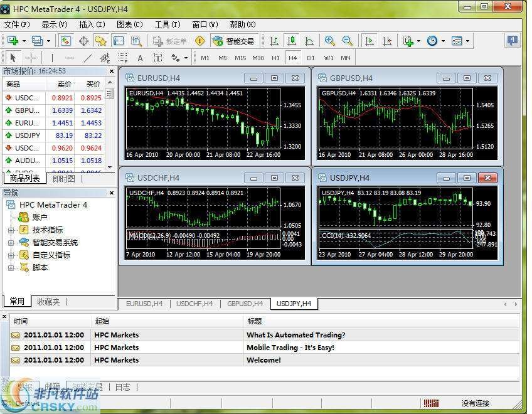Open the 插入(I) menu
532x414 pixels.
coord(92,24)
